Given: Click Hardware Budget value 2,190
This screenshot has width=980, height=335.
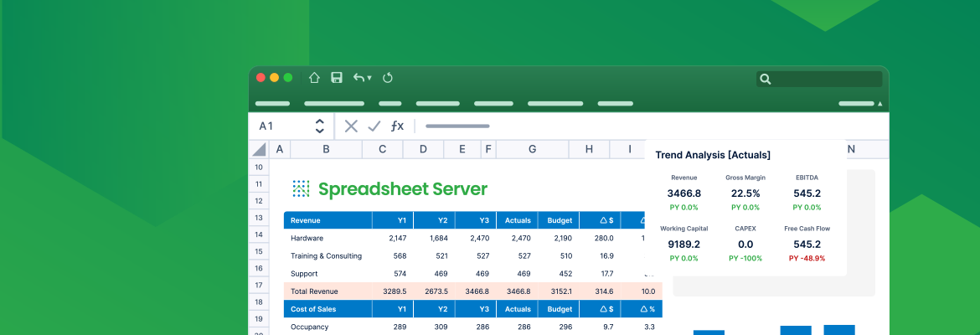Looking at the screenshot, I should [563, 238].
